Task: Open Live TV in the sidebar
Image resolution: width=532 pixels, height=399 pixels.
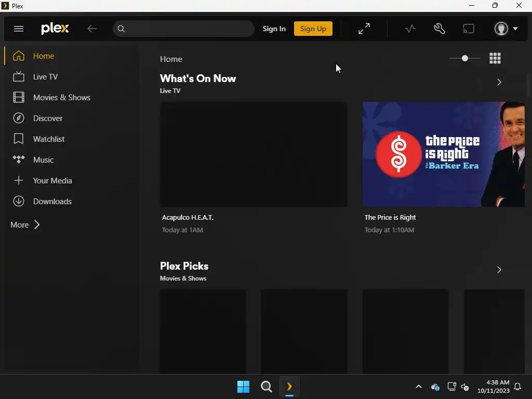Action: 71,77
